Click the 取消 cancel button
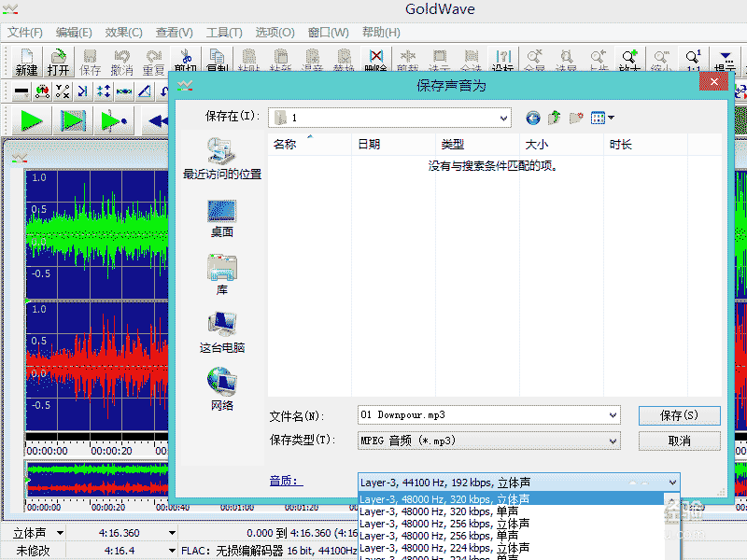 [x=679, y=441]
